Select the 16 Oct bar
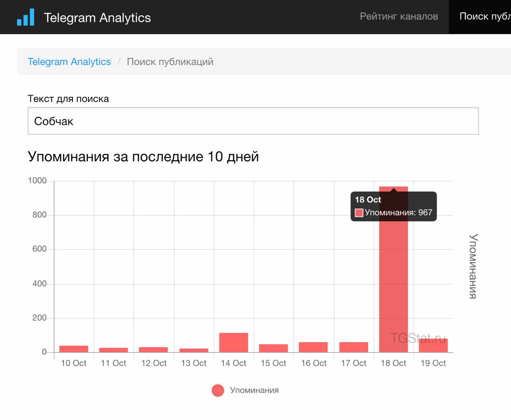This screenshot has height=420, width=511. pyautogui.click(x=313, y=347)
